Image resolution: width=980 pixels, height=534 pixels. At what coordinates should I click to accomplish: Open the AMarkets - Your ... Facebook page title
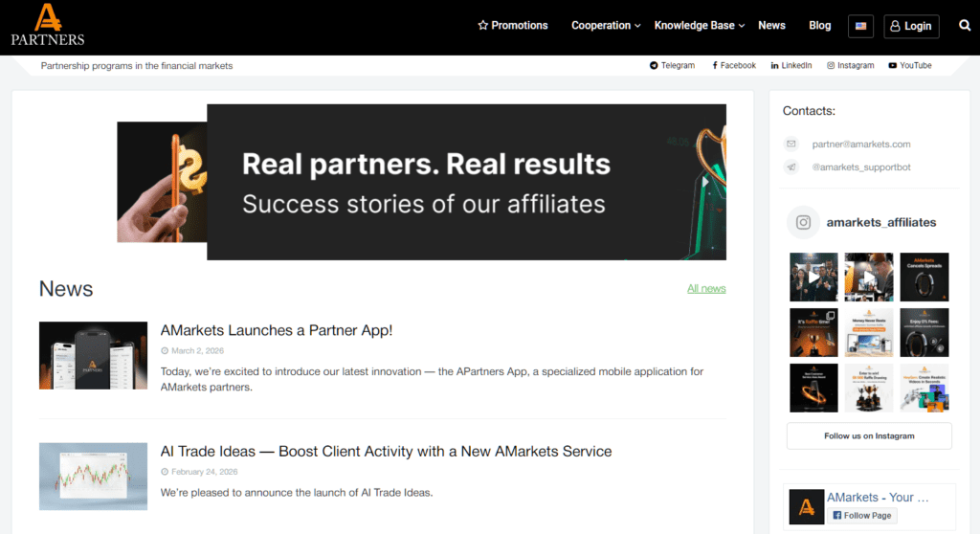pos(878,497)
